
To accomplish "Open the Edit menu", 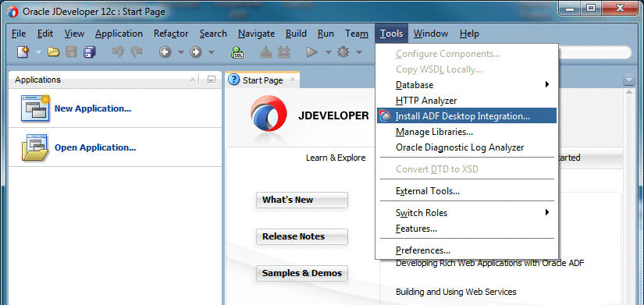I will 44,34.
